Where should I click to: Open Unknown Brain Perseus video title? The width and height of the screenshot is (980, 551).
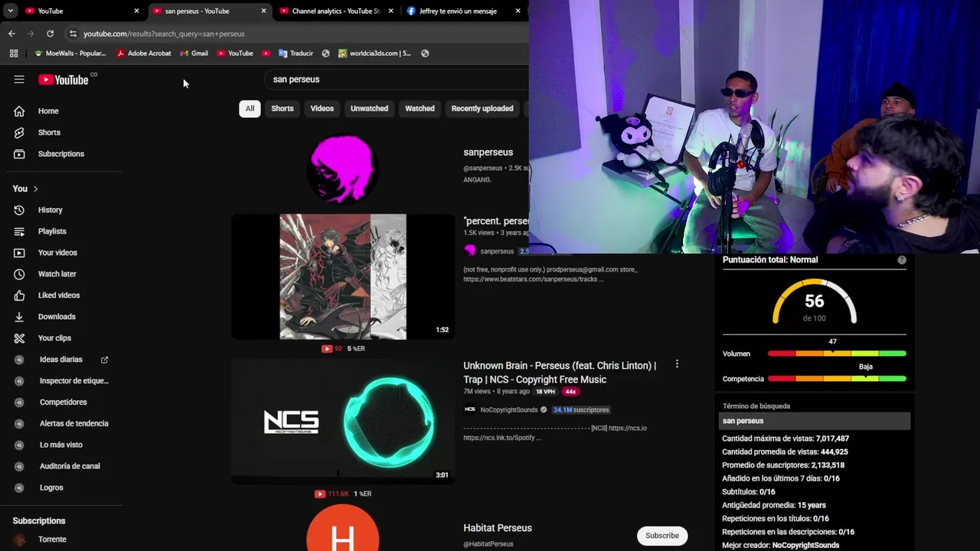[560, 373]
